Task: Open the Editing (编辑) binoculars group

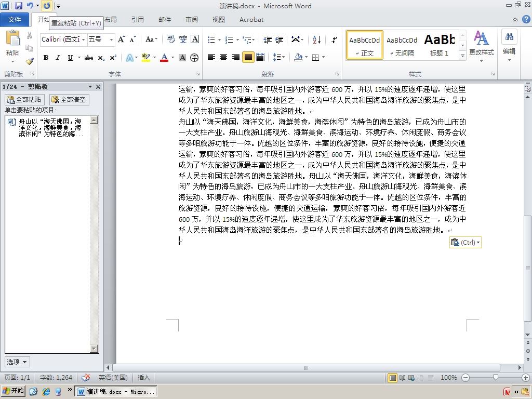Action: click(509, 46)
